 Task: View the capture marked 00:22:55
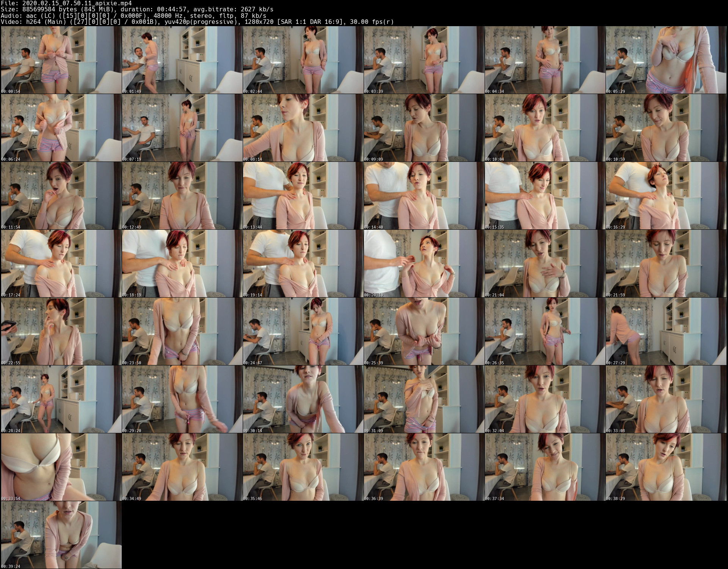[x=61, y=331]
